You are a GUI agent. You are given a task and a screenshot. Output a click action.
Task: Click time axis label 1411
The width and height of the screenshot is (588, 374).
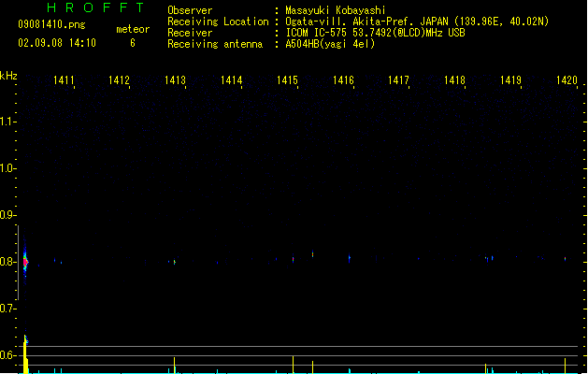[64, 80]
